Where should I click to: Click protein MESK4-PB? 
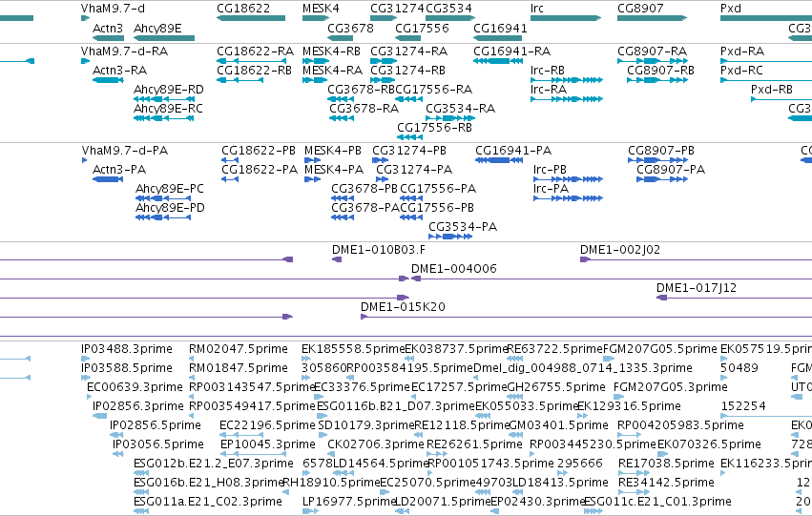pos(312,160)
